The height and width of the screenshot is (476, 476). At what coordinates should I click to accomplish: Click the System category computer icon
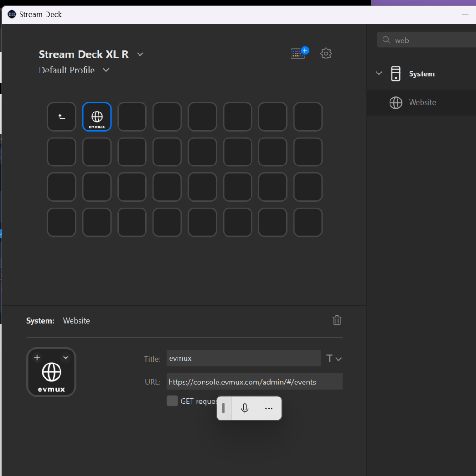tap(396, 74)
